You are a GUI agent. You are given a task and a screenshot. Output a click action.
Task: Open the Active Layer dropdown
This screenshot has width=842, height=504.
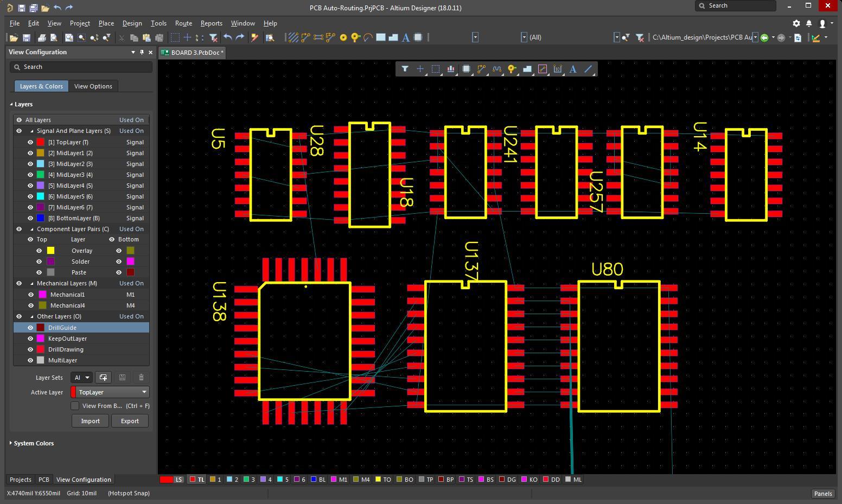point(110,392)
